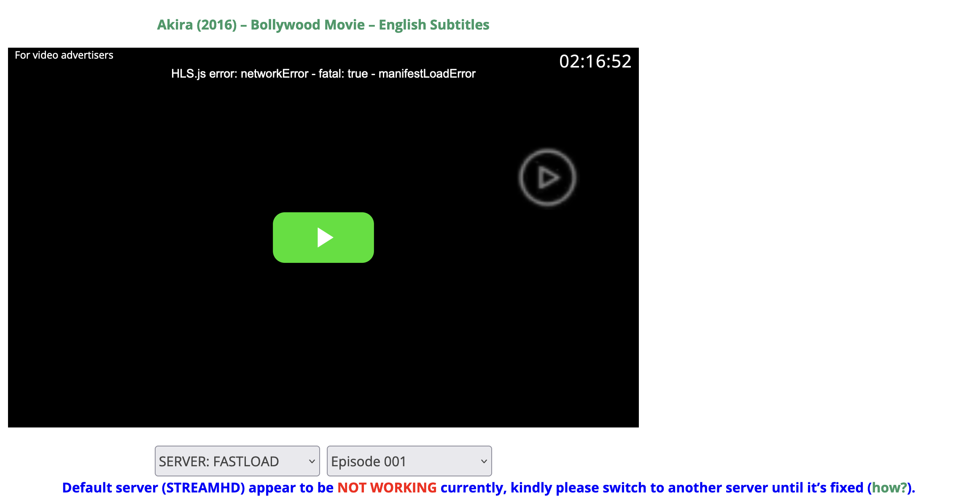The width and height of the screenshot is (980, 503).
Task: Click the chevron arrow on server selector
Action: pyautogui.click(x=312, y=461)
